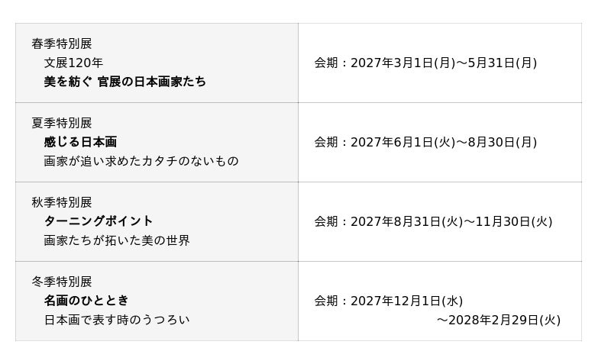Screen dimensions: 611x364
Task: Open the 名画のひととき exhibition title
Action: click(86, 301)
